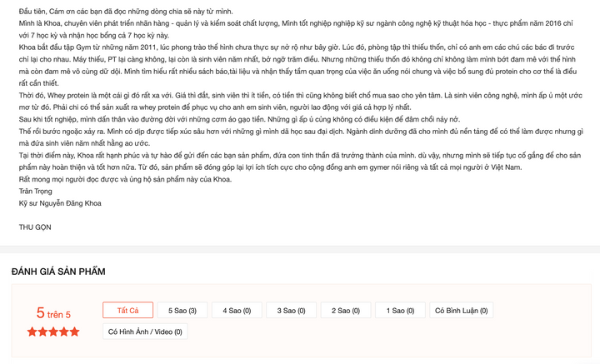Click the 'Trân Trọng' closing line
This screenshot has height=364, width=600.
(36, 192)
